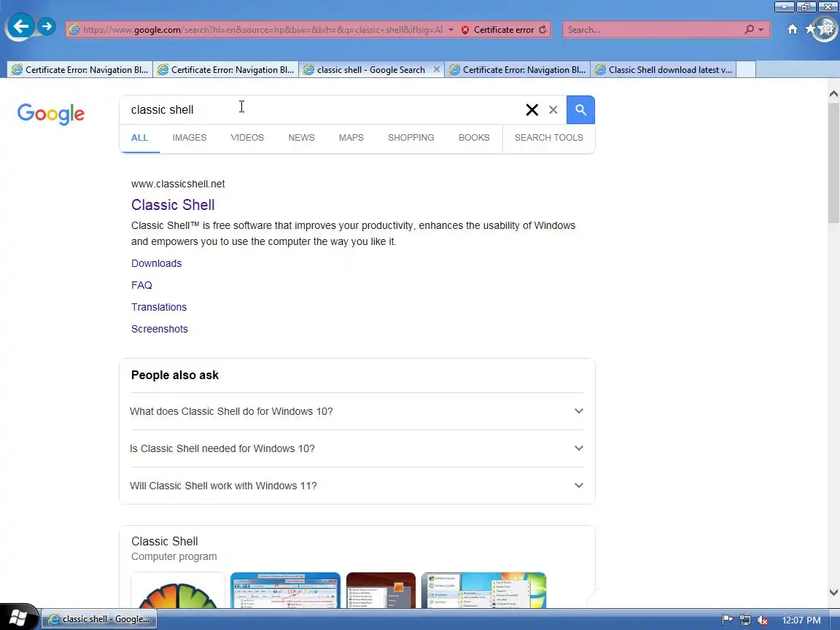Select the SHOPPING results tab

click(411, 138)
